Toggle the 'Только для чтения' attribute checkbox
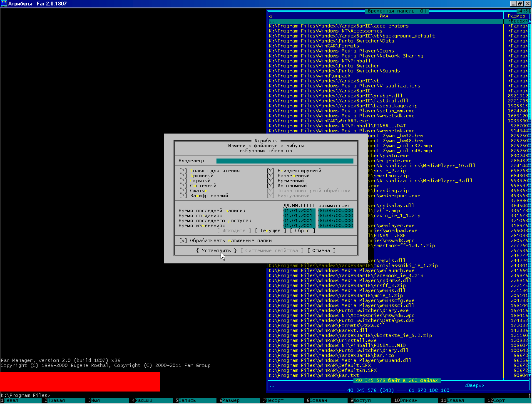 pyautogui.click(x=183, y=171)
